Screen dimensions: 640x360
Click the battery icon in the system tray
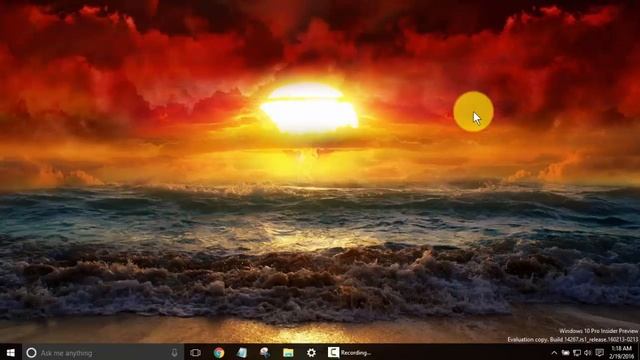click(x=565, y=353)
